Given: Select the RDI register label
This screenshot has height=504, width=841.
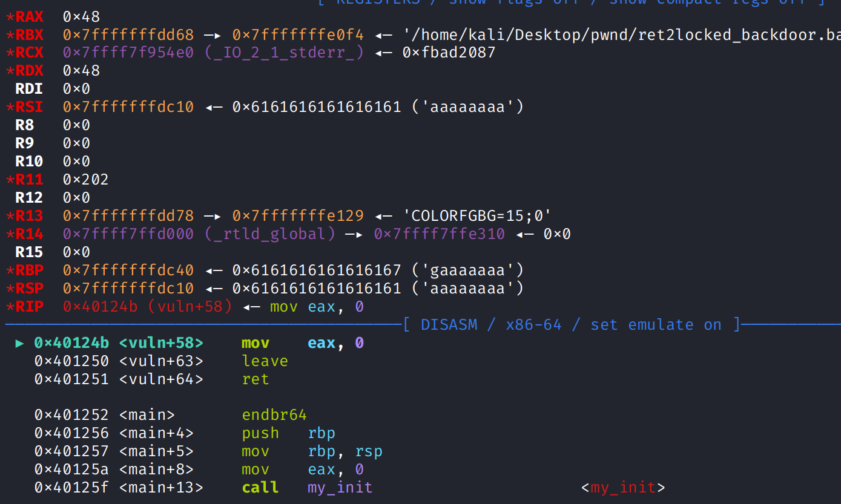Looking at the screenshot, I should click(29, 89).
